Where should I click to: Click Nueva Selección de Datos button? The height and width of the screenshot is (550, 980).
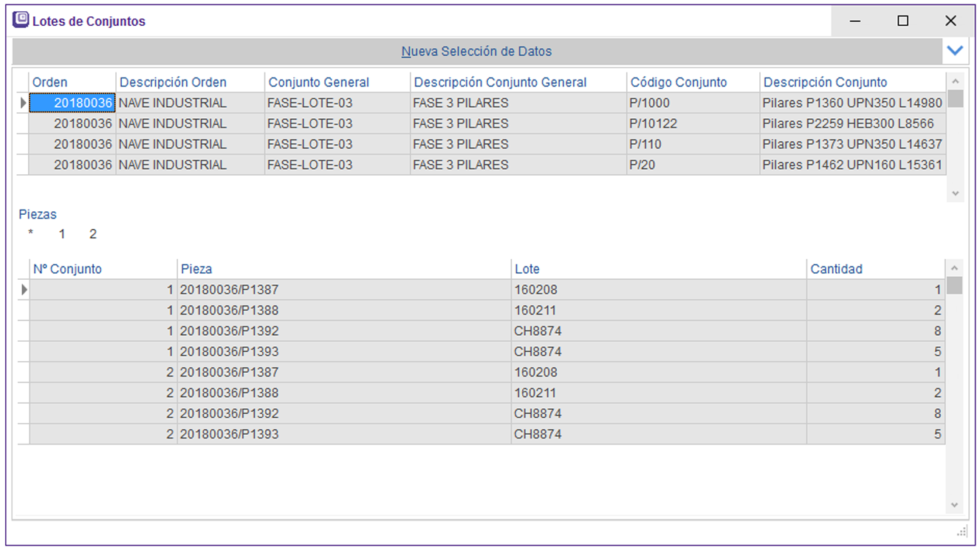click(476, 52)
